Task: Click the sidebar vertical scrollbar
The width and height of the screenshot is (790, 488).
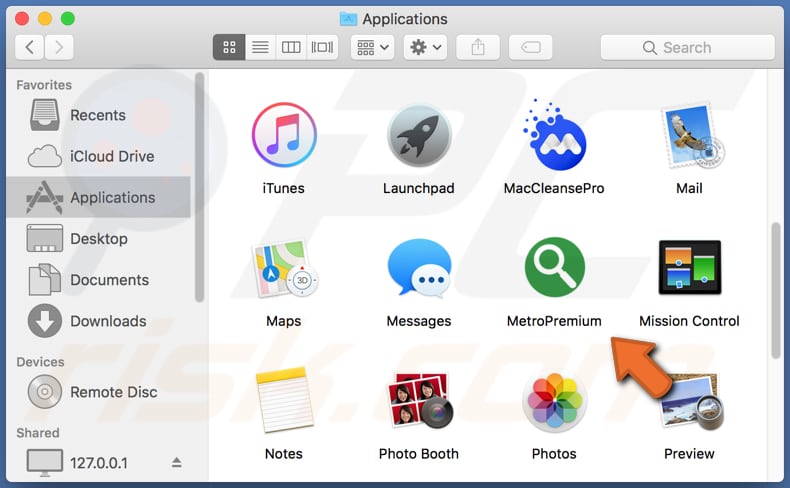Action: 200,187
